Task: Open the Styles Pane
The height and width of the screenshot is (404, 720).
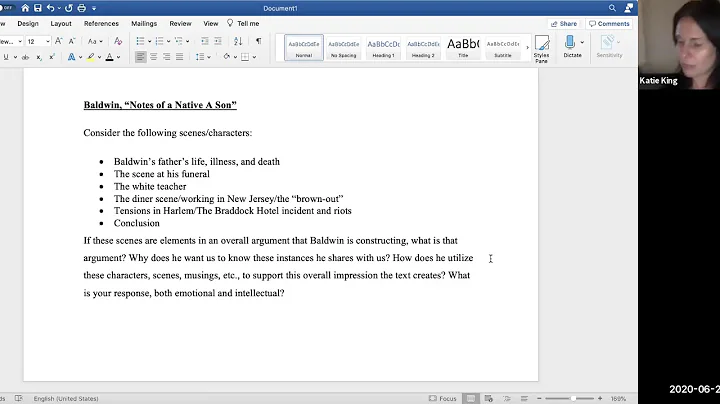Action: (x=542, y=49)
